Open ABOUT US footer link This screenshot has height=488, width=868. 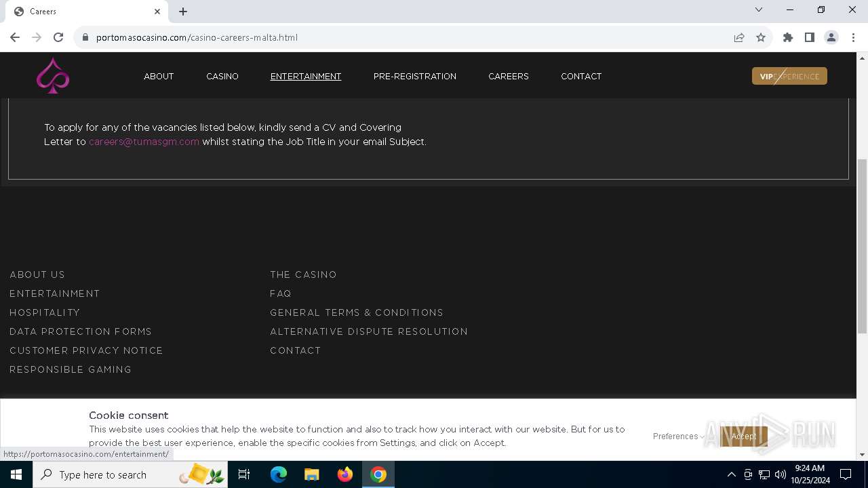pos(37,274)
